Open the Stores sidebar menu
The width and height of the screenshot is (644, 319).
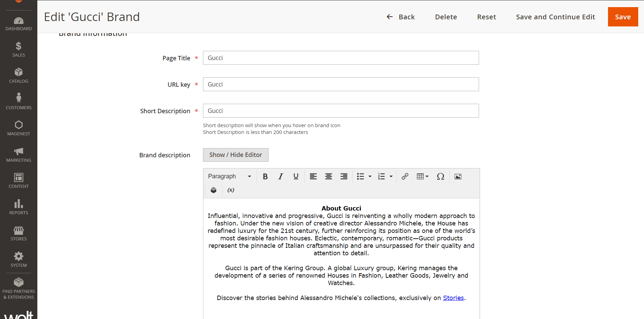[x=19, y=233]
